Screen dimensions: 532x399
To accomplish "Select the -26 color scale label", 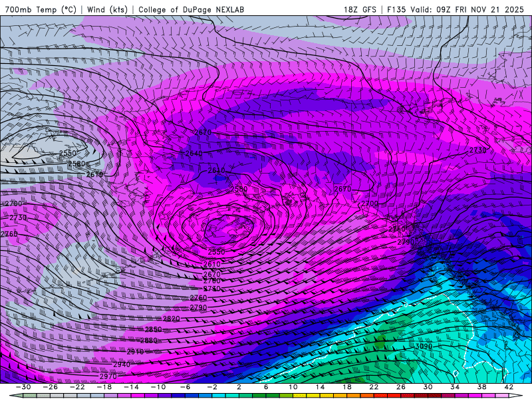I will (x=50, y=387).
